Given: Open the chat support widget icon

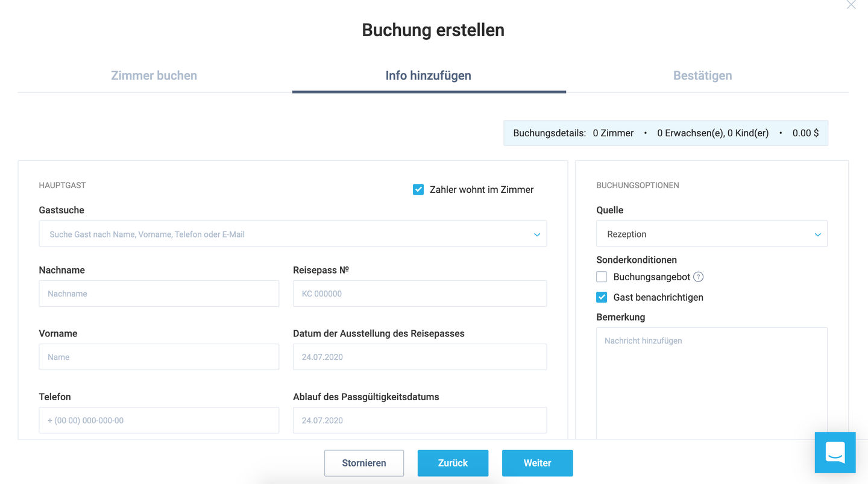Looking at the screenshot, I should click(835, 452).
